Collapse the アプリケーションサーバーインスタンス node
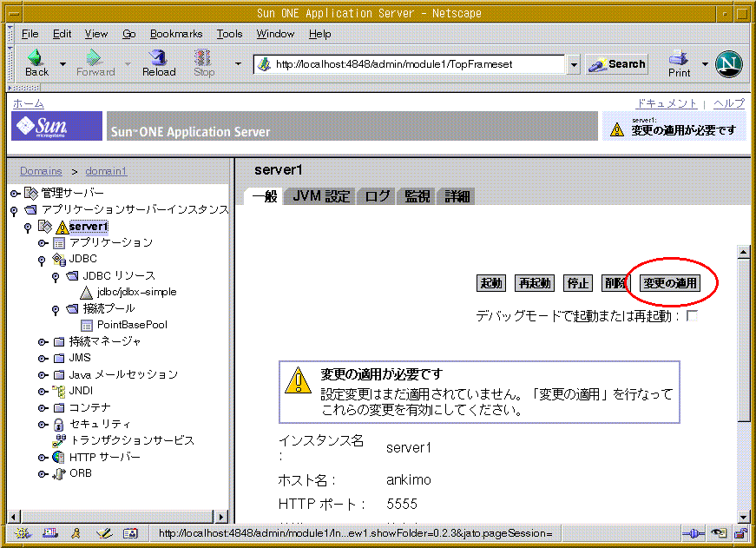The width and height of the screenshot is (756, 548). 14,211
